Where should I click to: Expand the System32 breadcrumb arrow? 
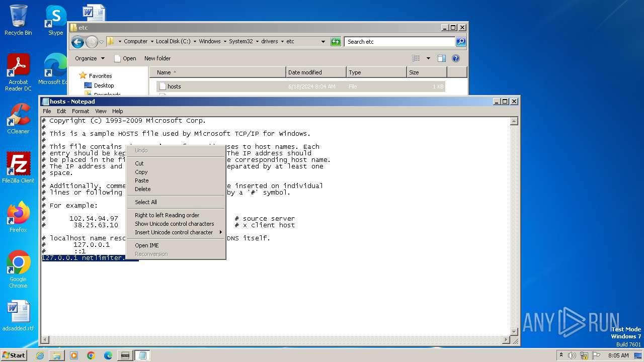257,42
